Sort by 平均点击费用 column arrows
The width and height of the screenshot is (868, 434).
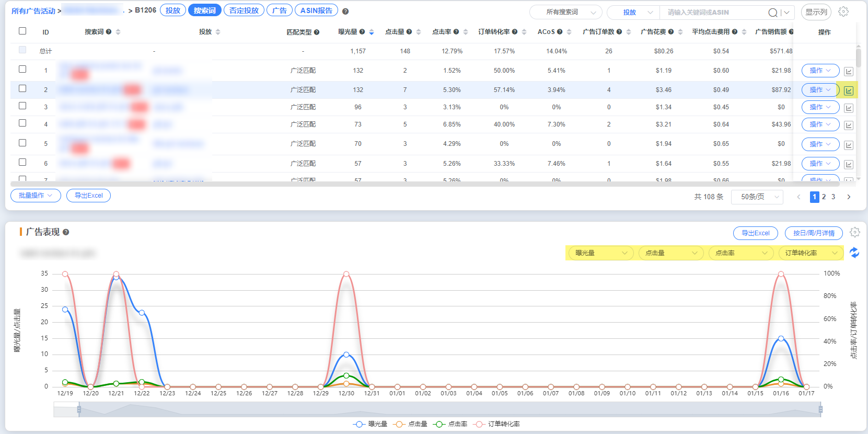coord(744,32)
